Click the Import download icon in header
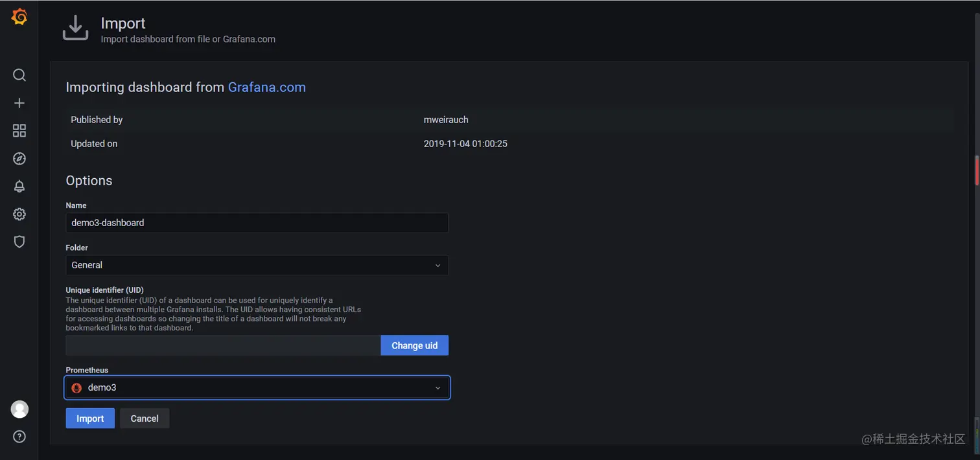Image resolution: width=980 pixels, height=460 pixels. click(75, 29)
